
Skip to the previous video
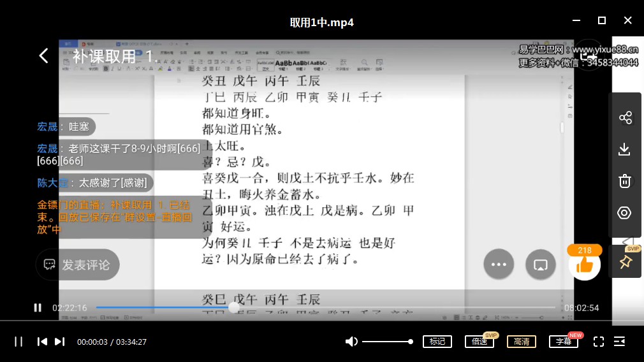click(42, 342)
